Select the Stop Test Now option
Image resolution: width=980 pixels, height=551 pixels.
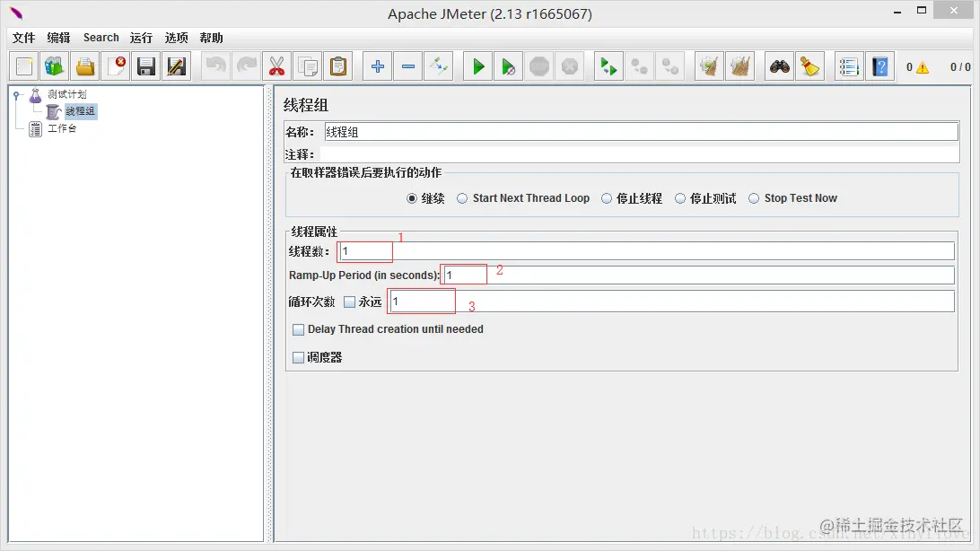pos(754,198)
